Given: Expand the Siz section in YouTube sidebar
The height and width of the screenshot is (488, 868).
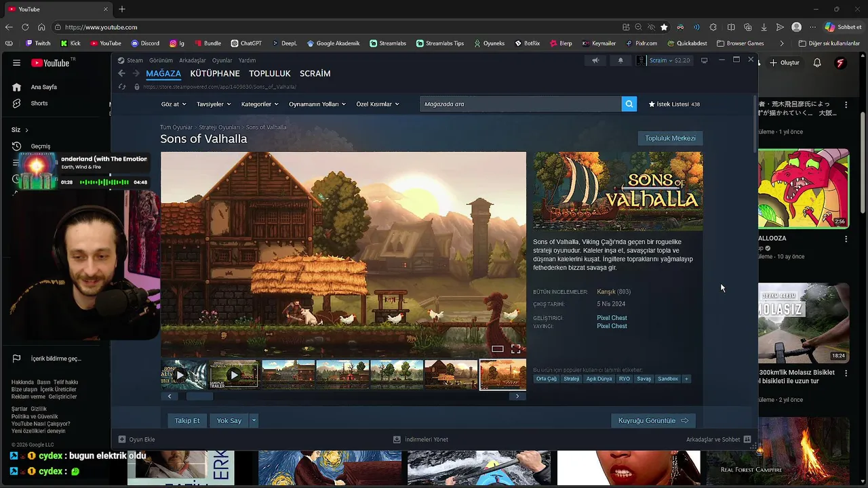Looking at the screenshot, I should click(20, 129).
